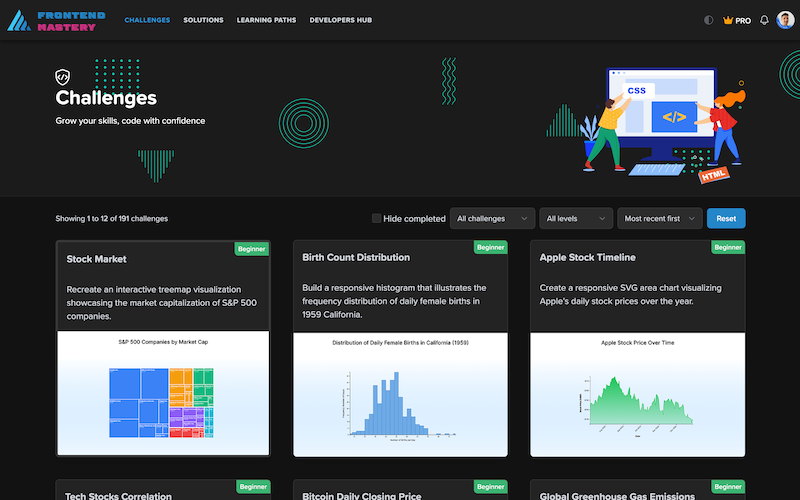Click the Beginner badge on Stock Market card

tap(252, 247)
